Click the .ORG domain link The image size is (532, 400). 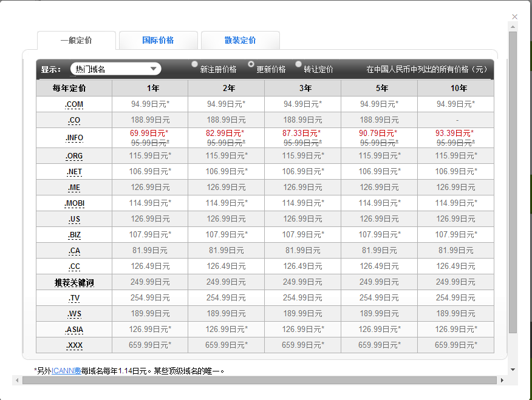coord(74,156)
